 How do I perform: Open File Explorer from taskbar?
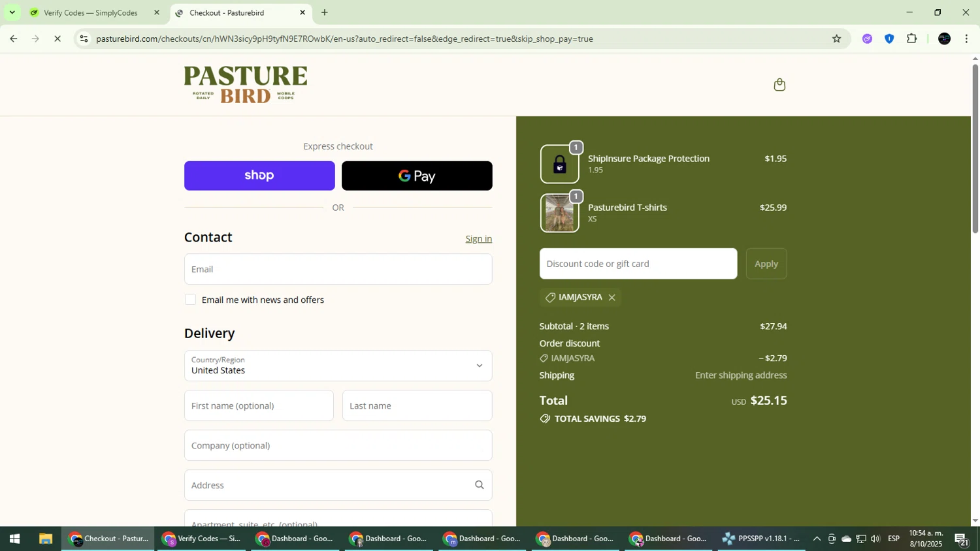point(45,539)
